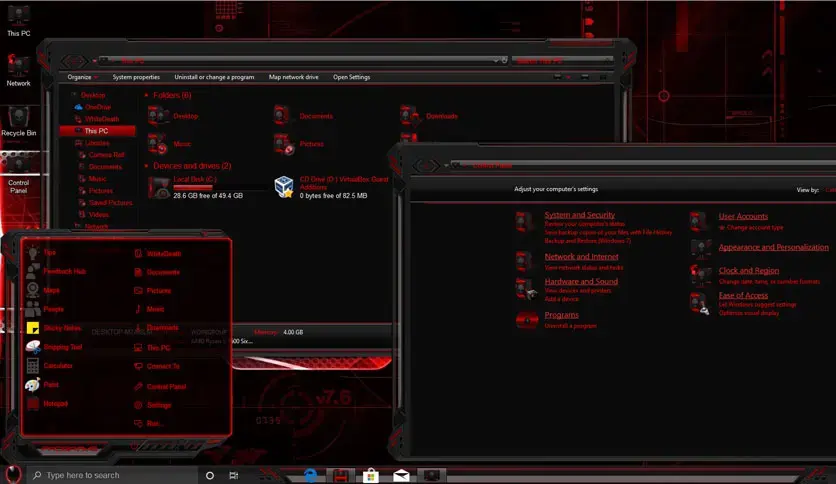Image resolution: width=836 pixels, height=484 pixels.
Task: Select the VirtualBox Guest Additions CD drive icon
Action: [284, 187]
